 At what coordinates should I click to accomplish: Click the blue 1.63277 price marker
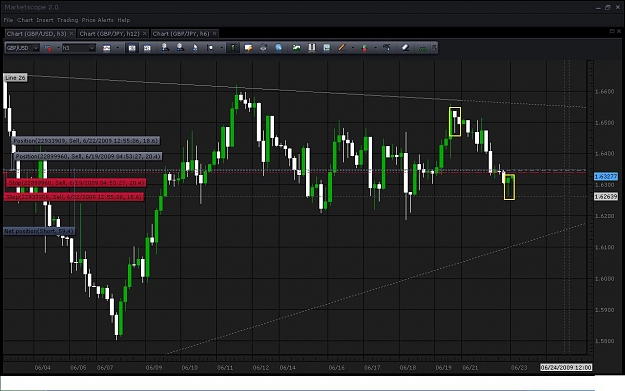click(x=606, y=176)
